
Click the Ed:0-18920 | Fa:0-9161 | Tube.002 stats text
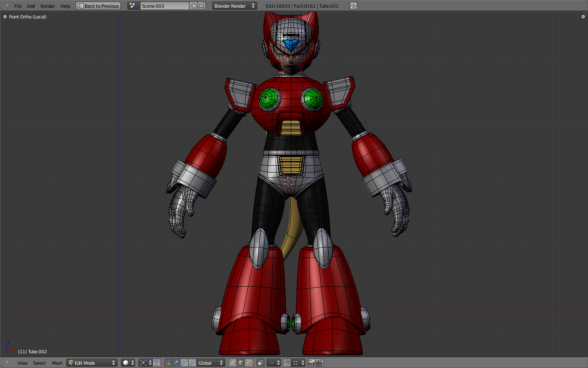[302, 6]
